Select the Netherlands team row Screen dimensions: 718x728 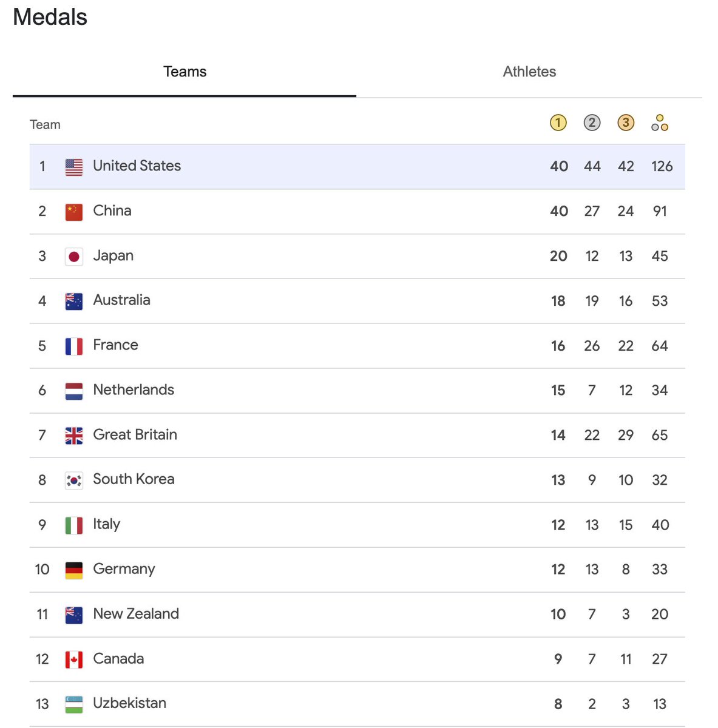point(357,391)
